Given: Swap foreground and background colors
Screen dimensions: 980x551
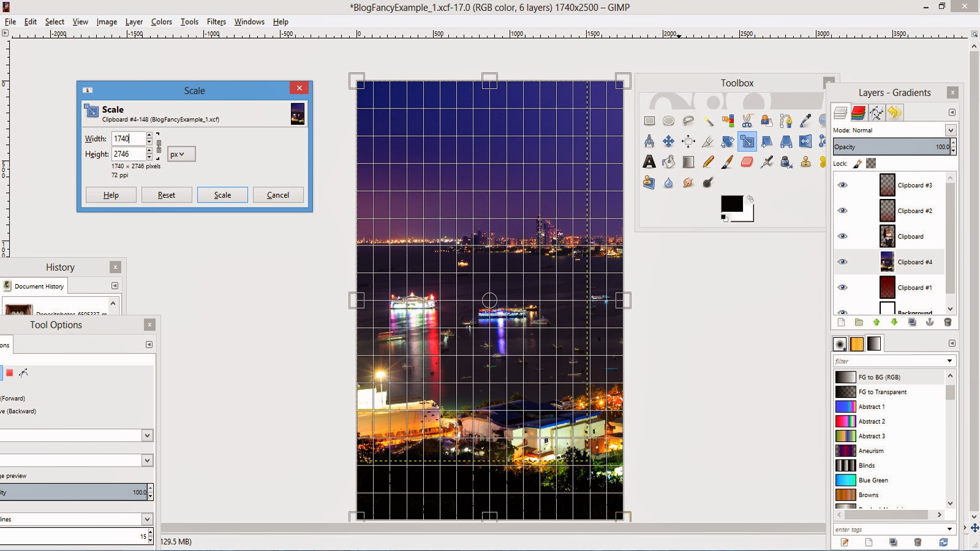Looking at the screenshot, I should coord(750,198).
